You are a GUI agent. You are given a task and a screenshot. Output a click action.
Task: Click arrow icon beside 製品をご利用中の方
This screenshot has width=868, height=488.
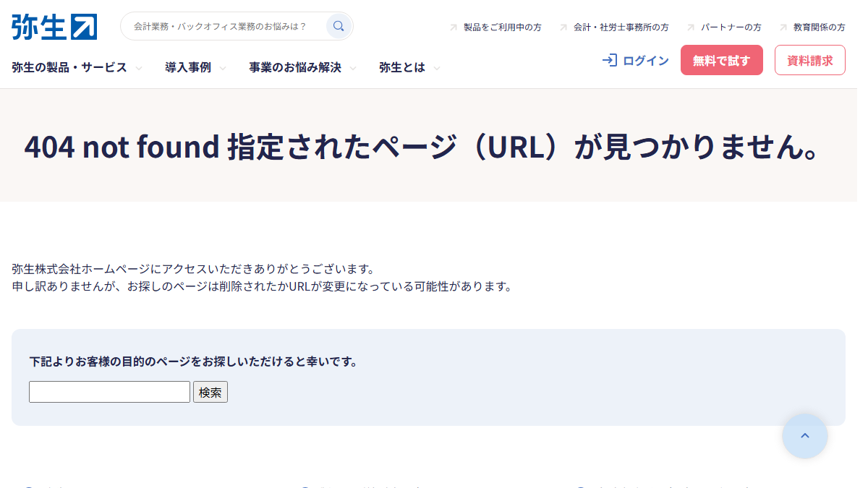point(454,27)
